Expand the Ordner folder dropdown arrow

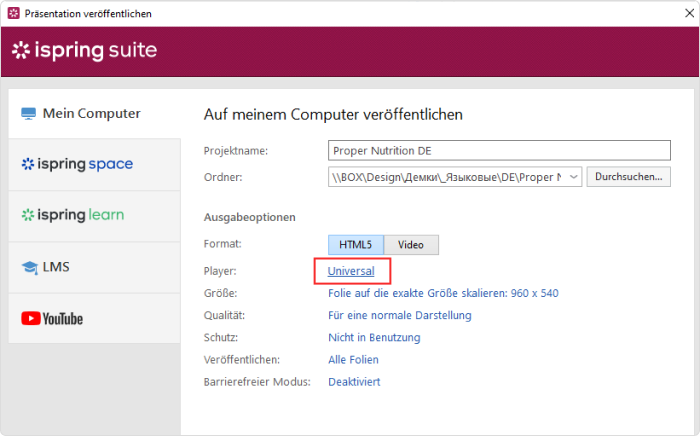(574, 177)
